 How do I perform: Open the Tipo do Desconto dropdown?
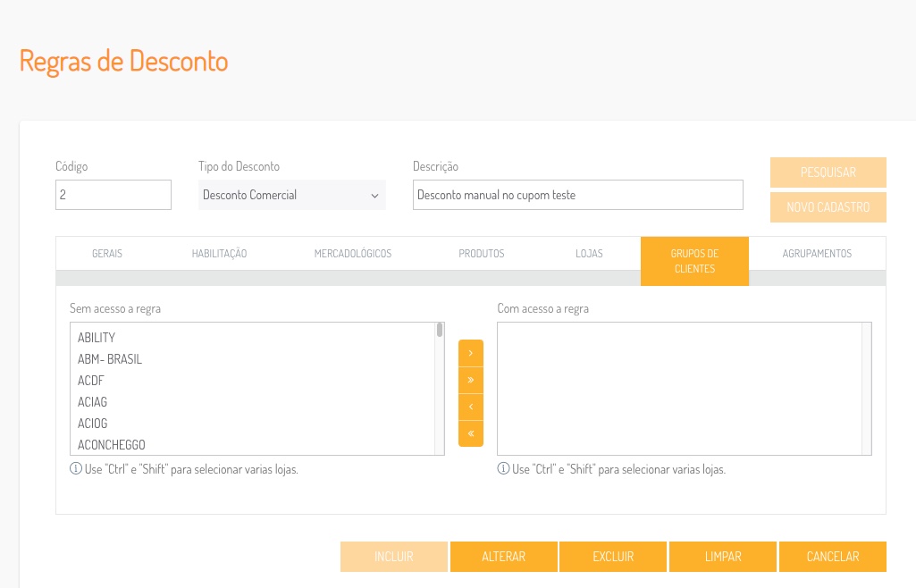[x=291, y=195]
